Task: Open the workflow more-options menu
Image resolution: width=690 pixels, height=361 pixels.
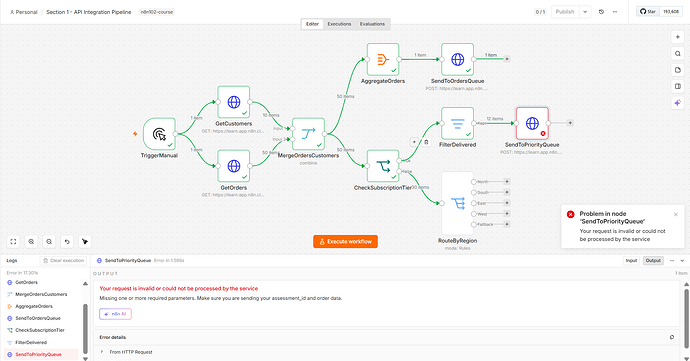Action: pos(615,12)
